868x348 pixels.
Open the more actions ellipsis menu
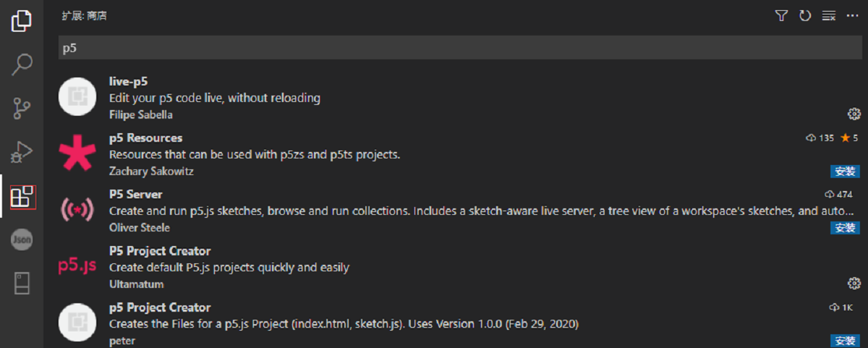pos(852,15)
